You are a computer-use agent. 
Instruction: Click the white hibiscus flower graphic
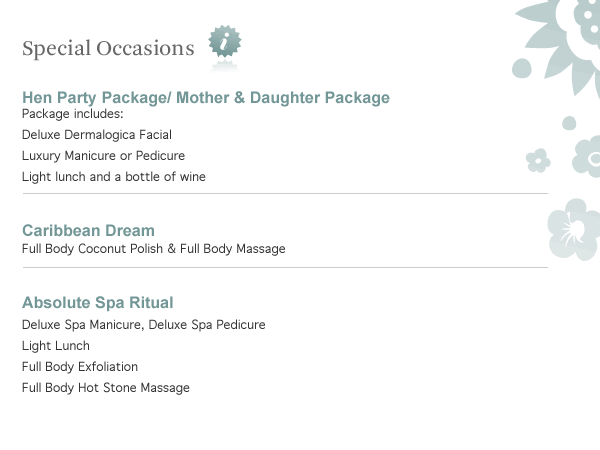[574, 228]
